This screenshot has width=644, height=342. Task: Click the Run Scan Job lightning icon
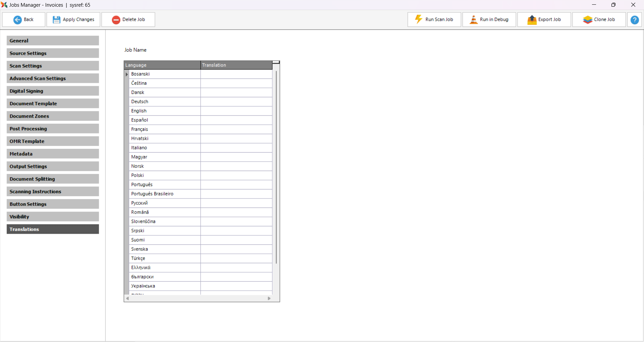[418, 19]
